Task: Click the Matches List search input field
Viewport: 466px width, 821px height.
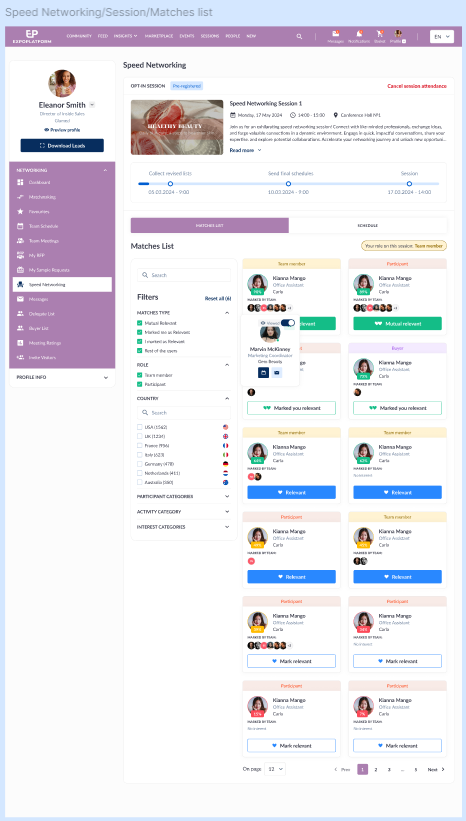Action: pyautogui.click(x=184, y=275)
